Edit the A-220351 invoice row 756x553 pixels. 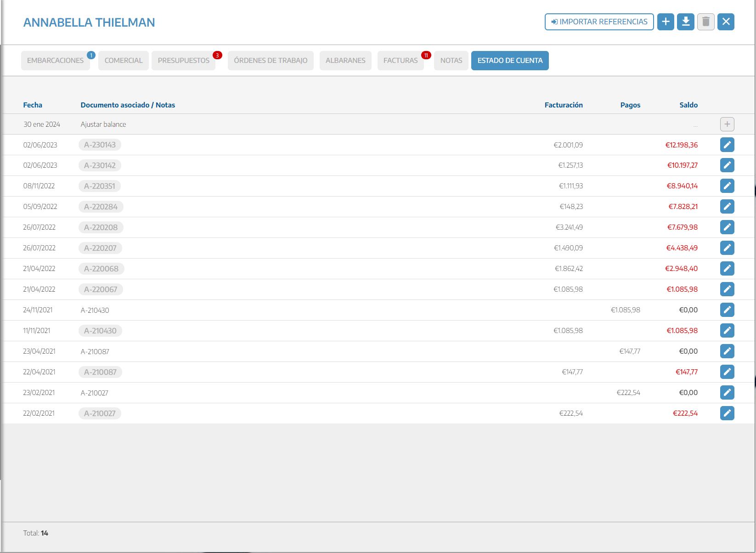click(x=727, y=186)
